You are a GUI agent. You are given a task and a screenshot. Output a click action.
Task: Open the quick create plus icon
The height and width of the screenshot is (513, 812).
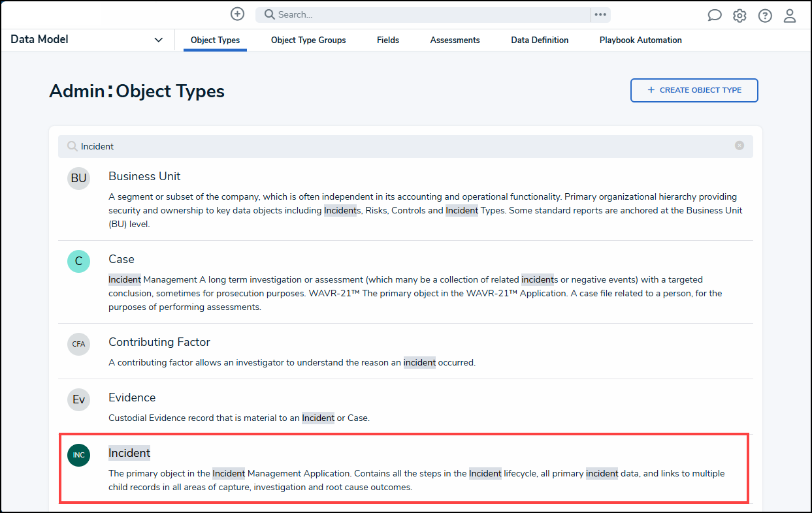point(237,14)
